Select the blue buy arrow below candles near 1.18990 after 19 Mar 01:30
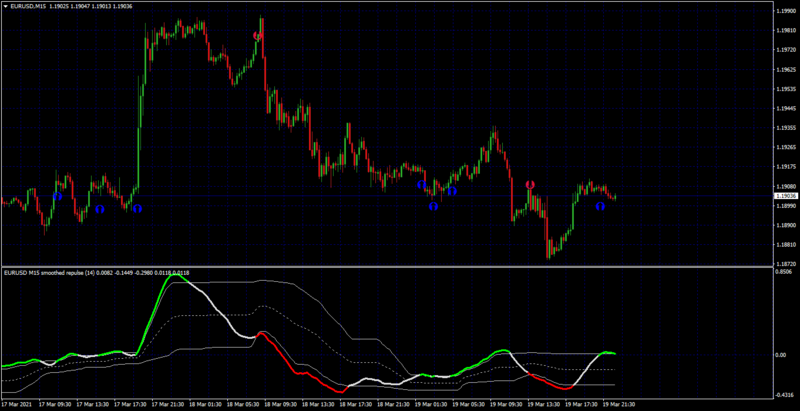The height and width of the screenshot is (411, 800). [433, 207]
